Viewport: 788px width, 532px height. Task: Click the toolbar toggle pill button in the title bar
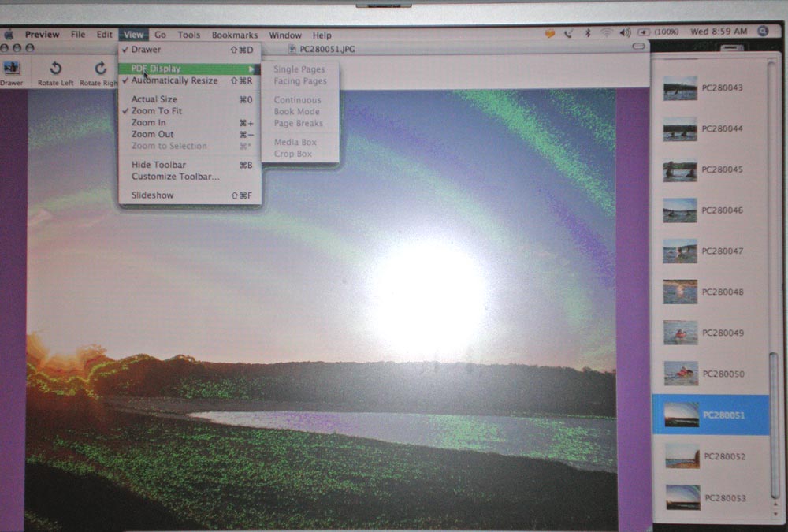[x=638, y=47]
